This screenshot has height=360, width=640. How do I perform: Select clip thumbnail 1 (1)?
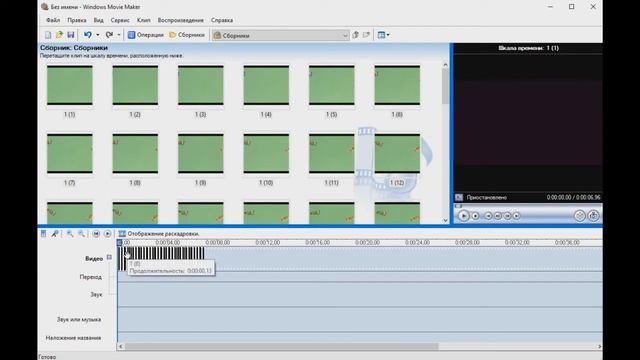69,85
